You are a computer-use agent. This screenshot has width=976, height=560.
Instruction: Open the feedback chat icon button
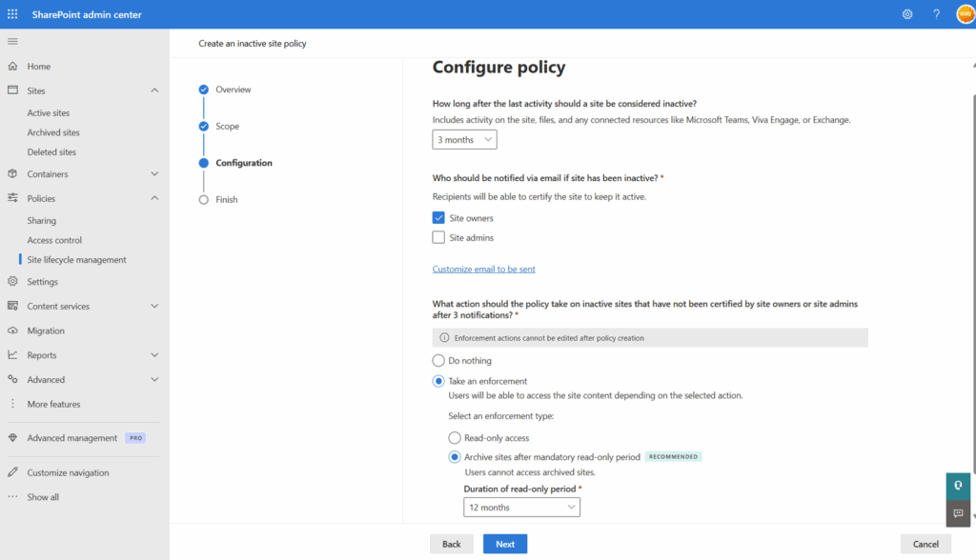pyautogui.click(x=958, y=513)
